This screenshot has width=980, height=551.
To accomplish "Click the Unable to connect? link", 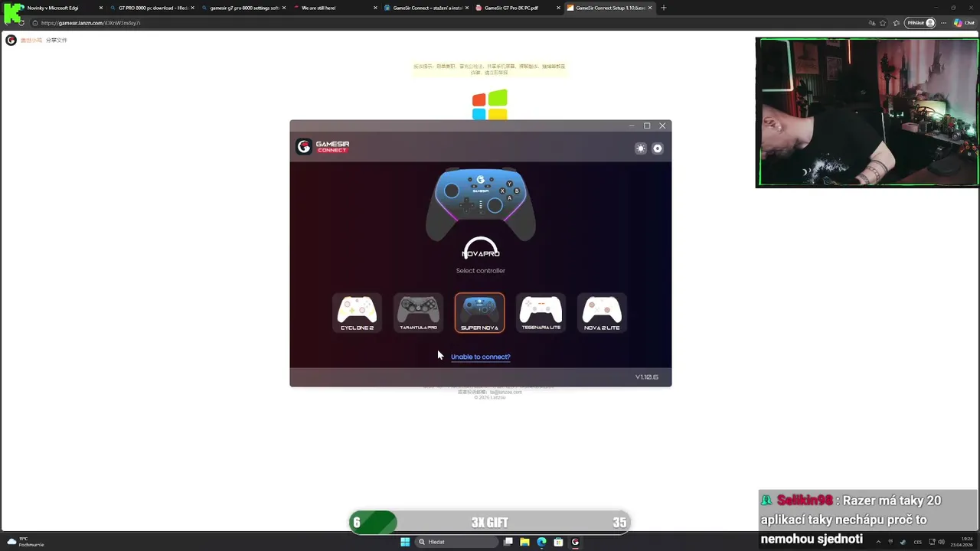I will [480, 357].
